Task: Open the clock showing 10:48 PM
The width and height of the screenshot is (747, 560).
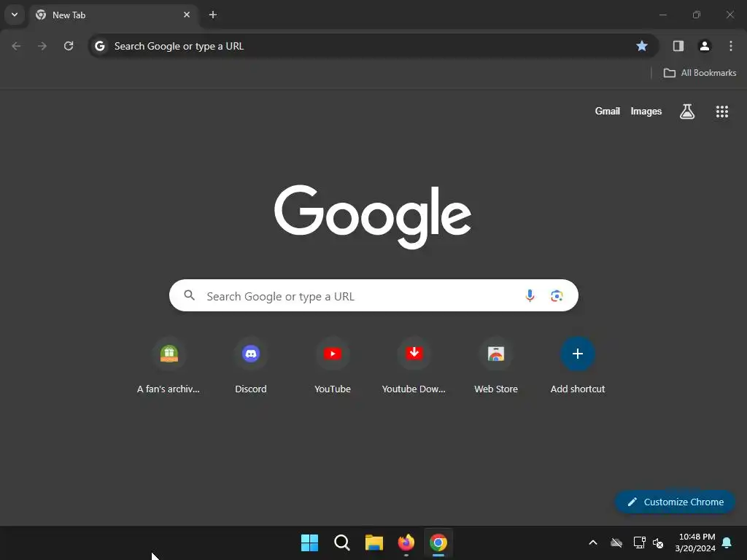Action: [695, 542]
